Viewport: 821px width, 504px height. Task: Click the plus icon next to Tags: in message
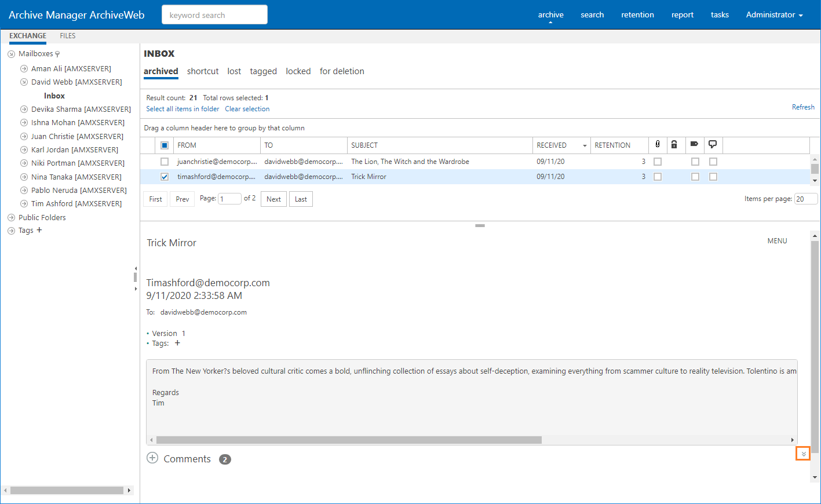(177, 343)
